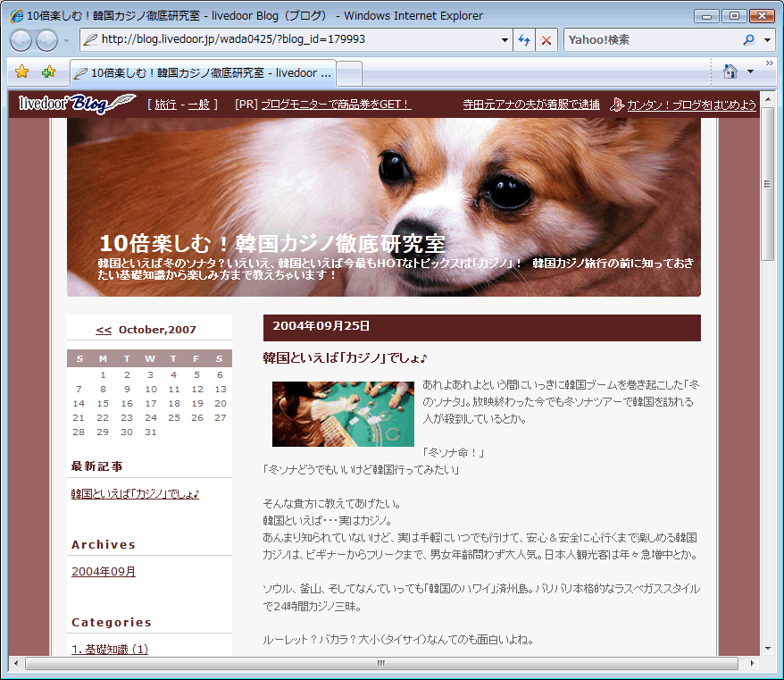Select the 10倍楽しむ！韓国カジノ徹底研究室 tab
The image size is (784, 680).
point(203,72)
